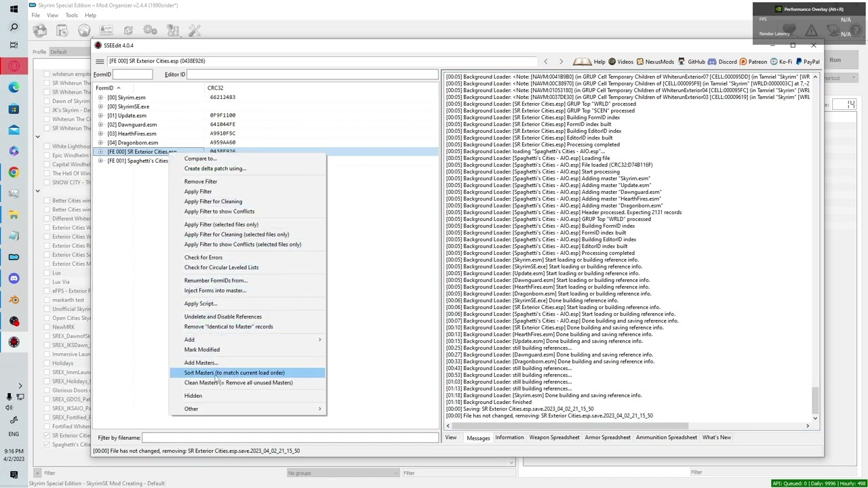Open the NexusMods link
The height and width of the screenshot is (488, 868).
coord(654,62)
